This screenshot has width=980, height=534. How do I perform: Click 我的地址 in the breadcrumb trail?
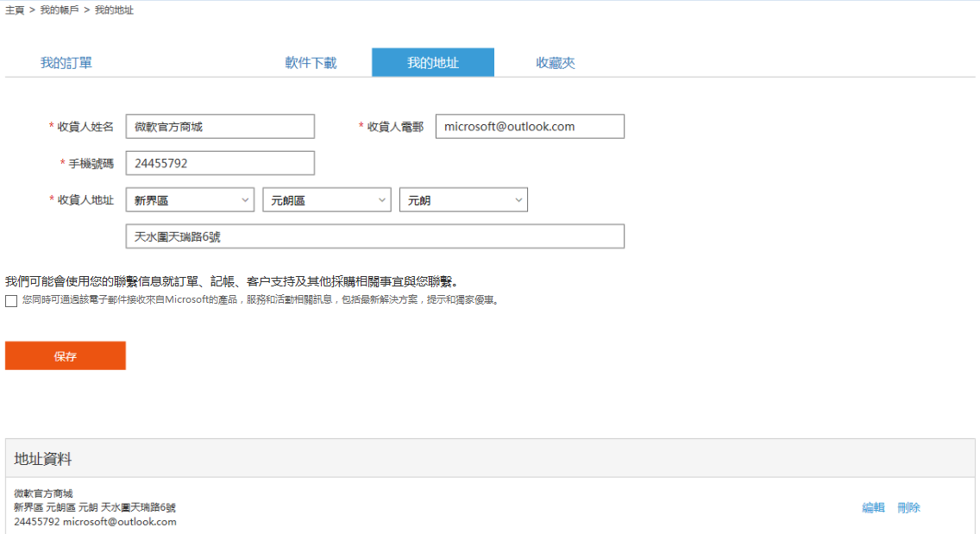[114, 10]
